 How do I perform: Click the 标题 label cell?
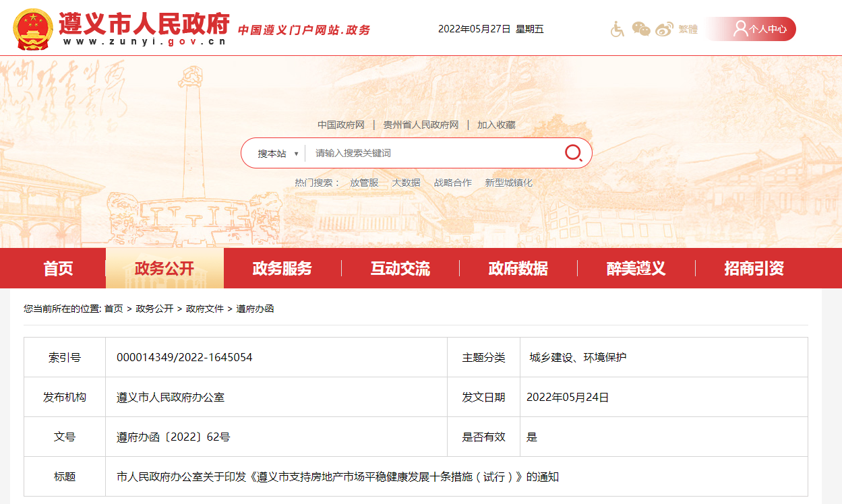pyautogui.click(x=65, y=476)
